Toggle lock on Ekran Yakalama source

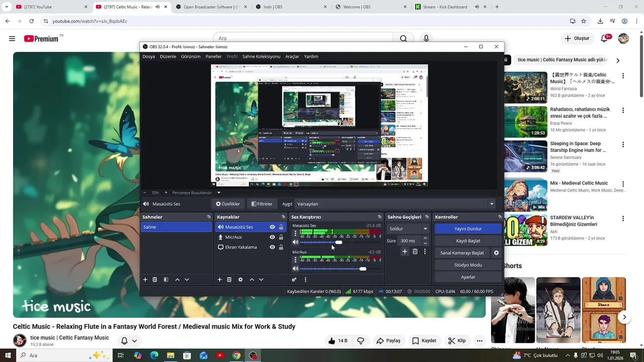point(281,247)
